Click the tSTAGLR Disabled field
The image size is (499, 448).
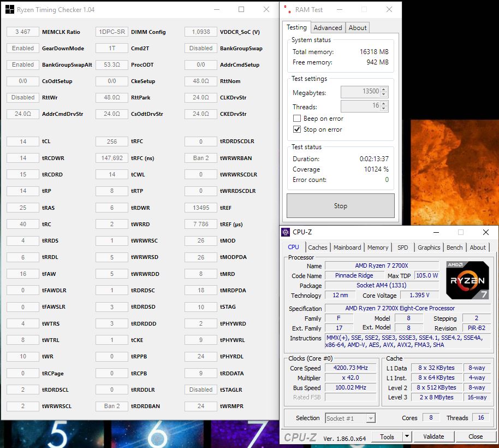tap(201, 390)
